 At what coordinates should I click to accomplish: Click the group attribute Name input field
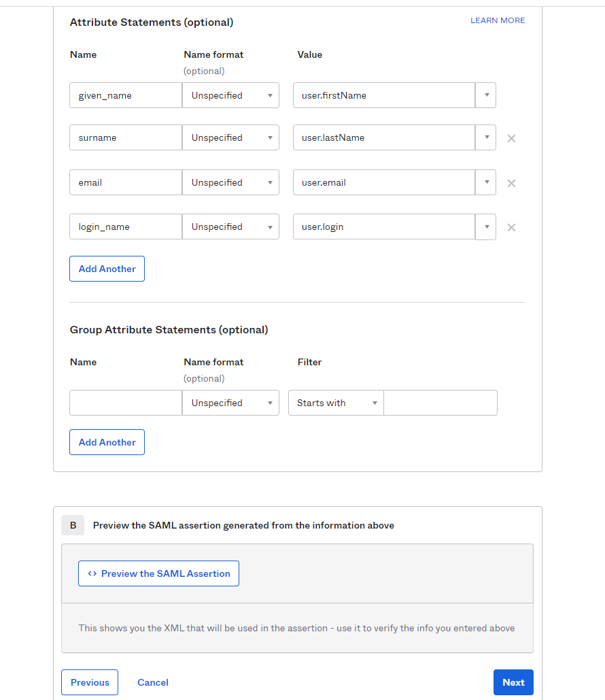coord(126,403)
